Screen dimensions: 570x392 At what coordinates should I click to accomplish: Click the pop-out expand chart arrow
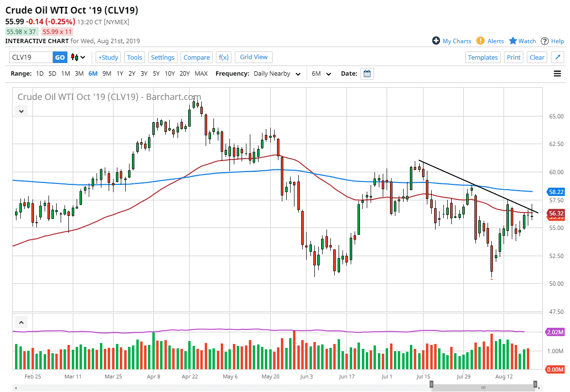pos(557,57)
